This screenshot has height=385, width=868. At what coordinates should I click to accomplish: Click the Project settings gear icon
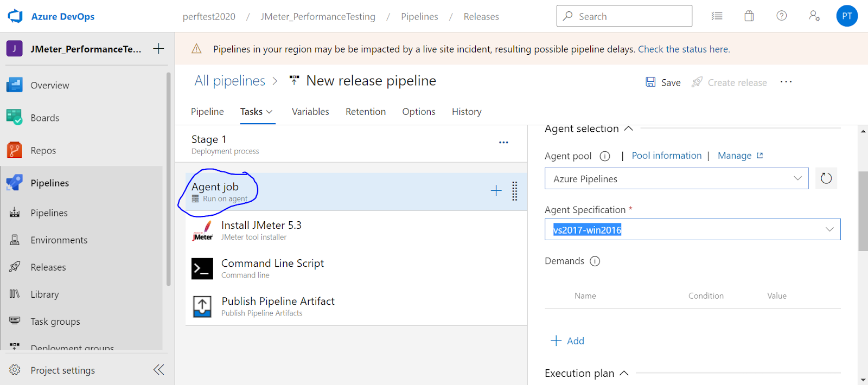[15, 370]
